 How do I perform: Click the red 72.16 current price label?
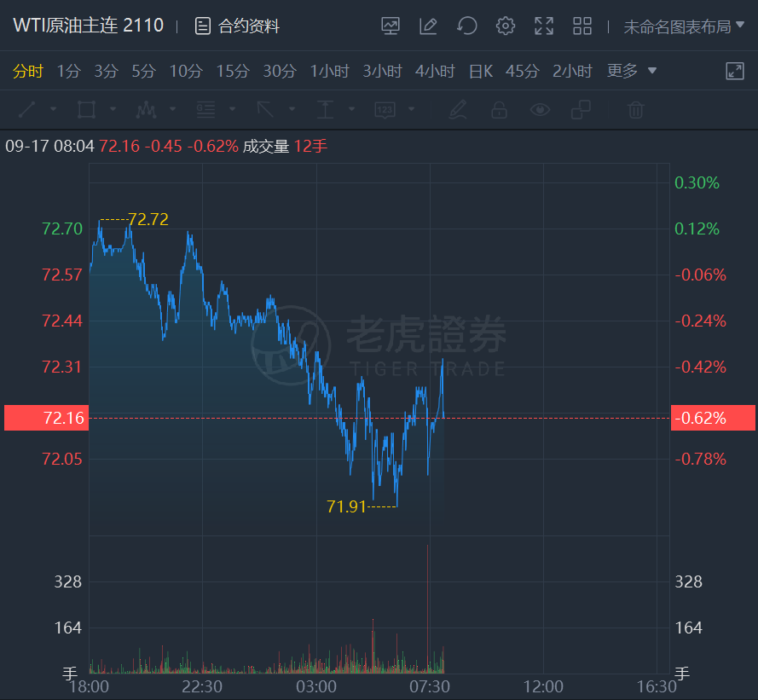pos(46,418)
